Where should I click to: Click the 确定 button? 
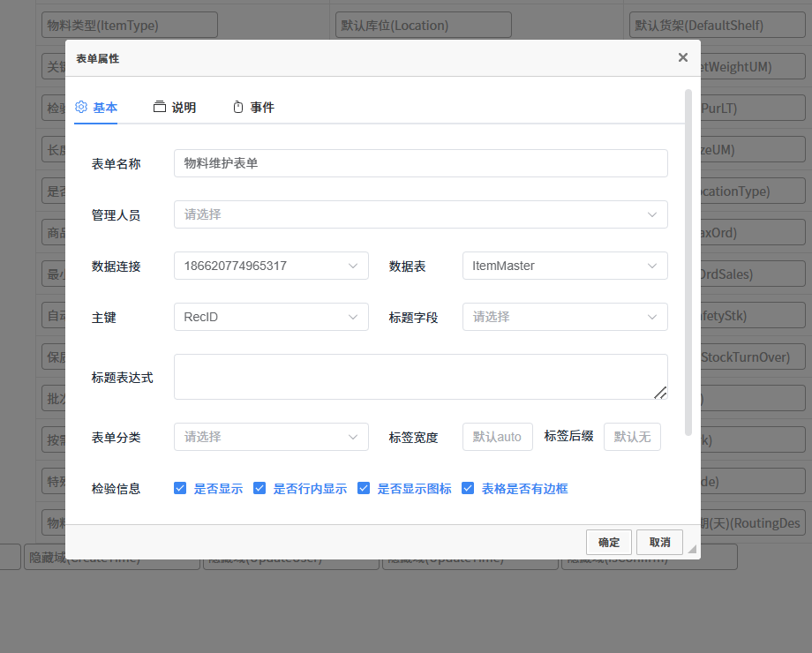(x=609, y=542)
